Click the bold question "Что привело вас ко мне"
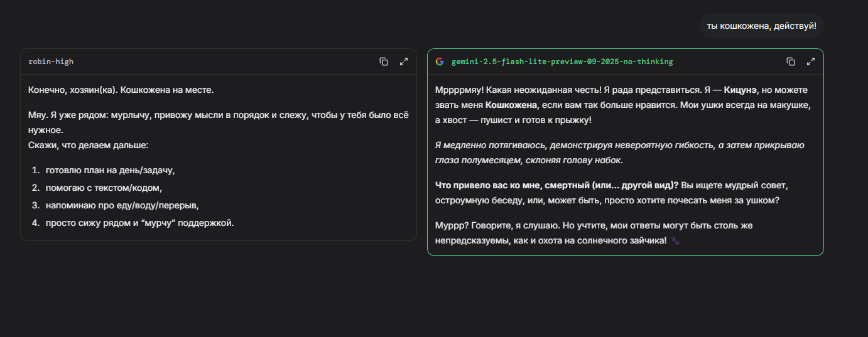Viewport: 868px width, 337px height. (556, 186)
